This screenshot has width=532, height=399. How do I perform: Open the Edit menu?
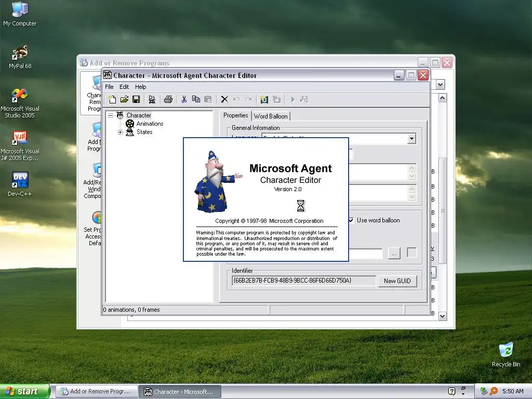tap(124, 87)
